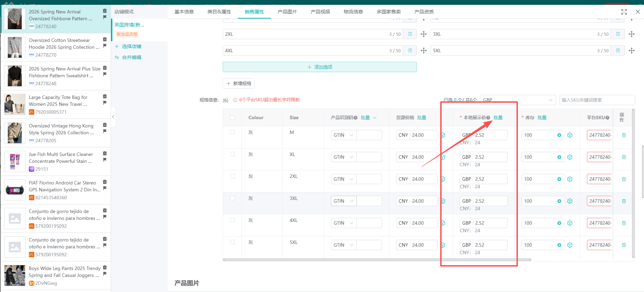Open the 物流信息 tab
644x292 pixels.
point(353,12)
